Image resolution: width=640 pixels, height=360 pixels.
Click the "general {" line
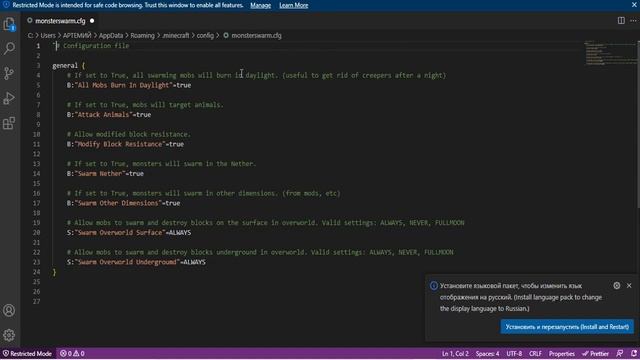point(69,66)
